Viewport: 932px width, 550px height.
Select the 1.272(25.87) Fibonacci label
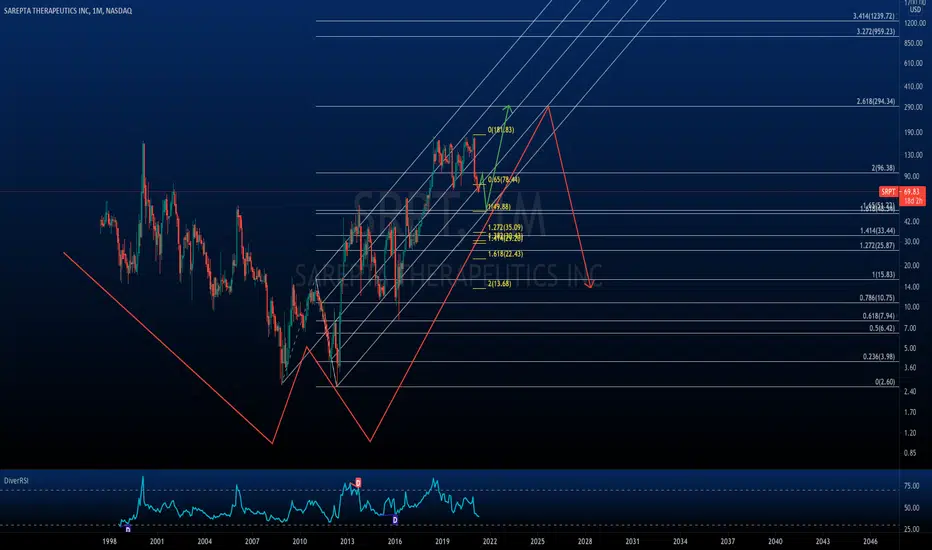877,246
